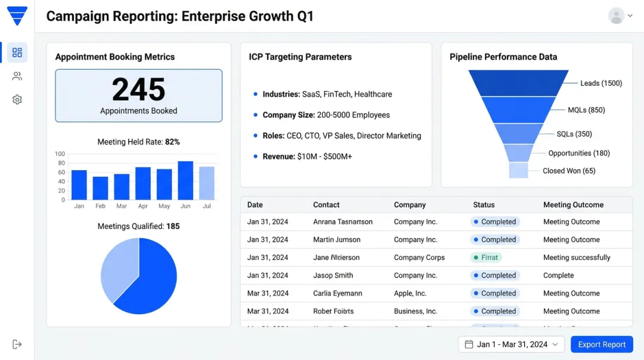Select the Apr bar in Meeting Held chart
Screen dimensions: 644x360
pyautogui.click(x=143, y=183)
